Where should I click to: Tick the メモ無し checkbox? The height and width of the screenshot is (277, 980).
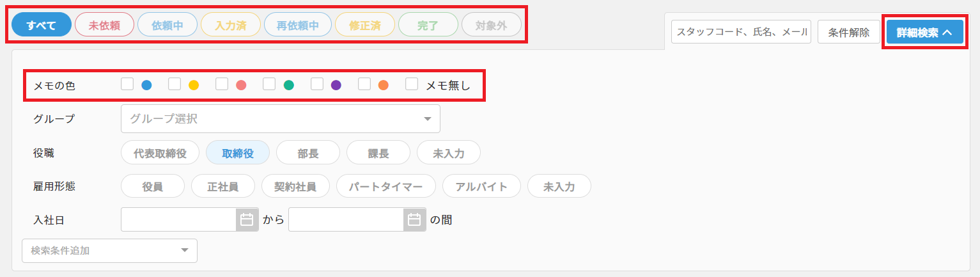412,84
